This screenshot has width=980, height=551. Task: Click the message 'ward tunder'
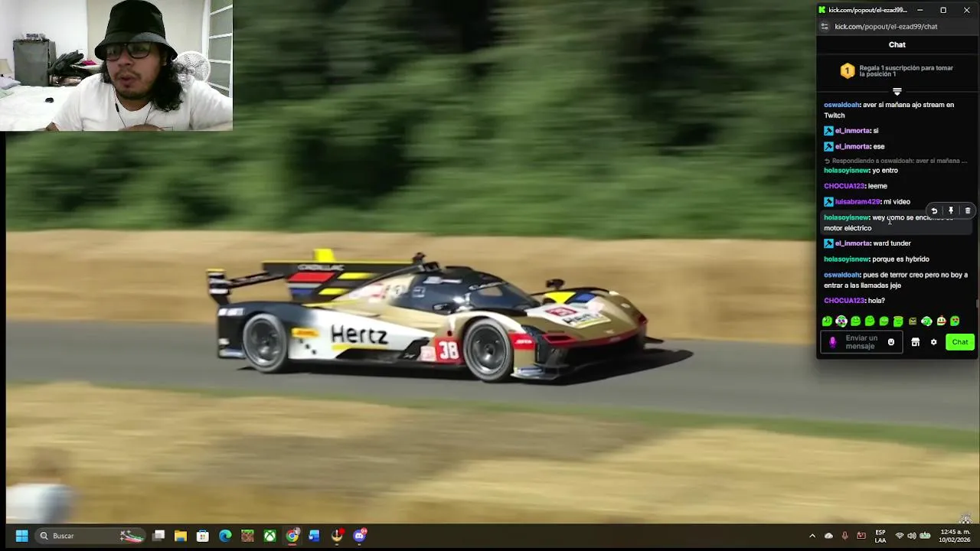point(892,243)
